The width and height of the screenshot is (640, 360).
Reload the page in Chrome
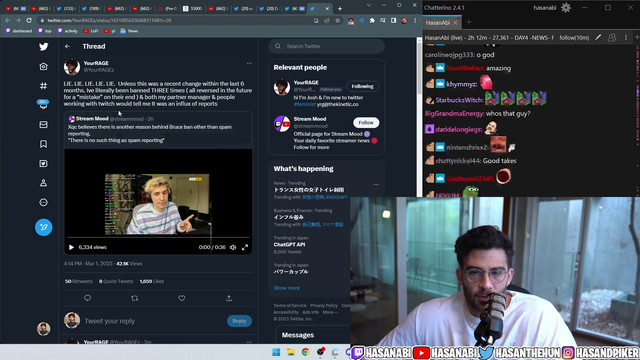coord(29,20)
